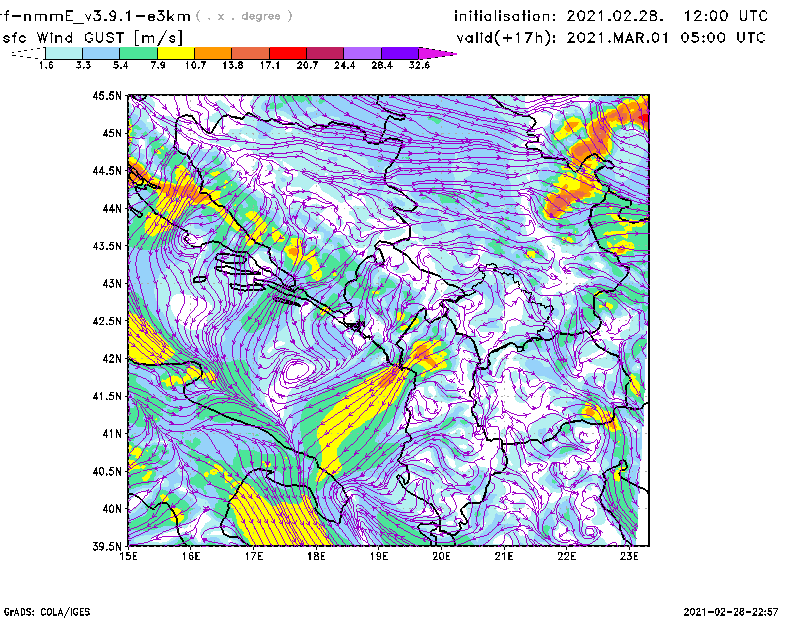Click the 23E longitude label
The height and width of the screenshot is (618, 800).
pos(629,556)
